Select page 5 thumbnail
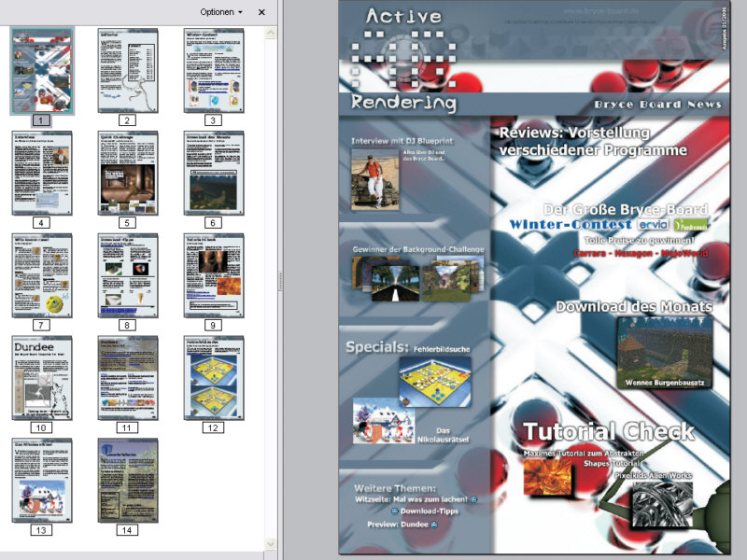This screenshot has width=747, height=560. pos(128,173)
